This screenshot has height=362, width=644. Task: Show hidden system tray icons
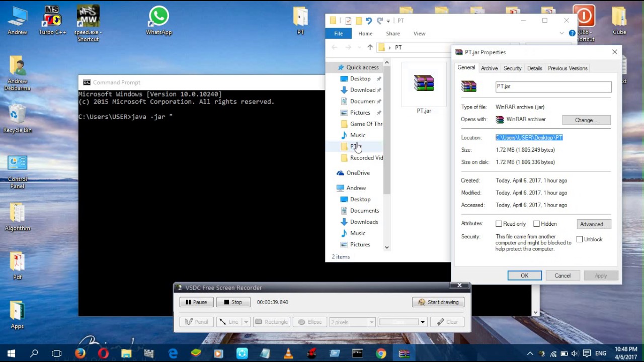[530, 353]
